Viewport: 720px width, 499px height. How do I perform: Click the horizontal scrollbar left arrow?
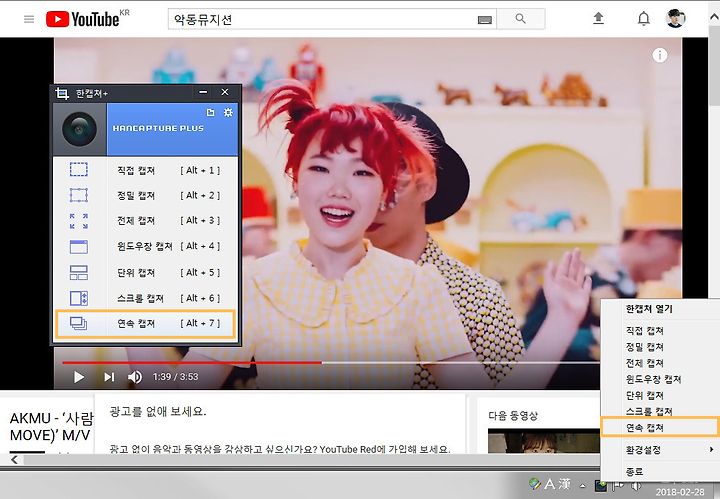[x=14, y=460]
